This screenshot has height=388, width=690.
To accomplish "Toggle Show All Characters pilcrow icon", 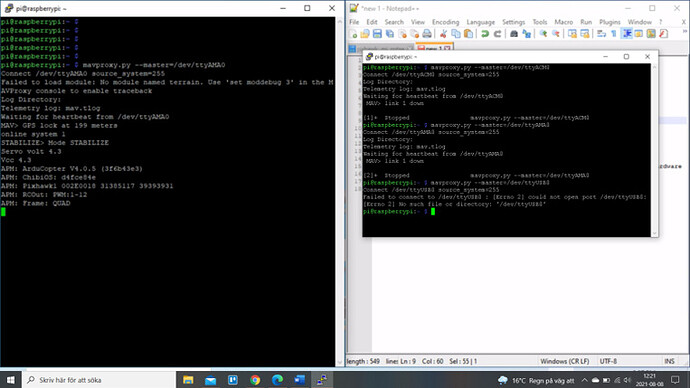I will point(614,34).
